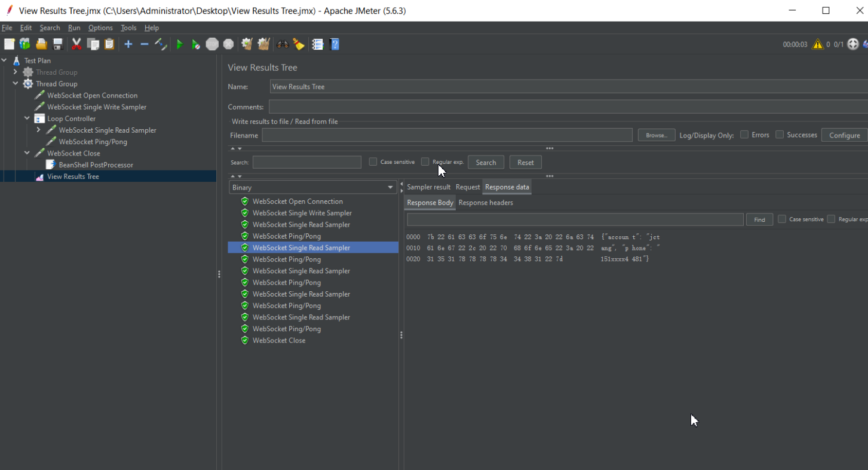Select WebSocket Ping/Pong in test plan tree
The width and height of the screenshot is (868, 470).
pos(93,142)
